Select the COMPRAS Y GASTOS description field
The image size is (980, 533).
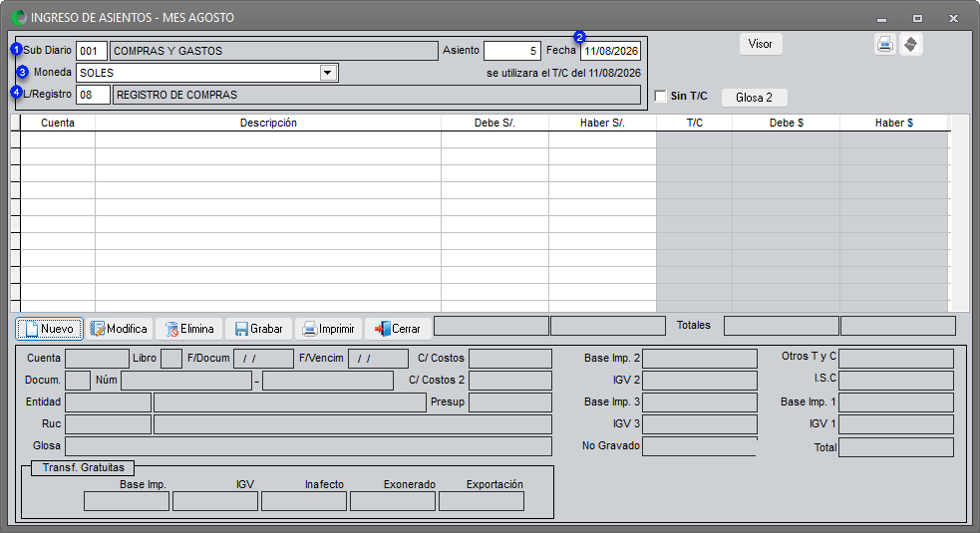pos(274,51)
